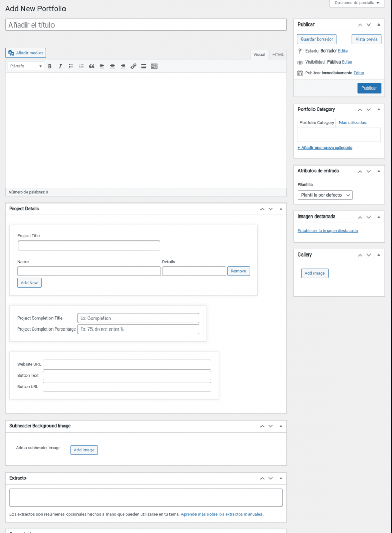Open Aprende más sobre los extractos manuales
The width and height of the screenshot is (392, 533).
pos(221,514)
